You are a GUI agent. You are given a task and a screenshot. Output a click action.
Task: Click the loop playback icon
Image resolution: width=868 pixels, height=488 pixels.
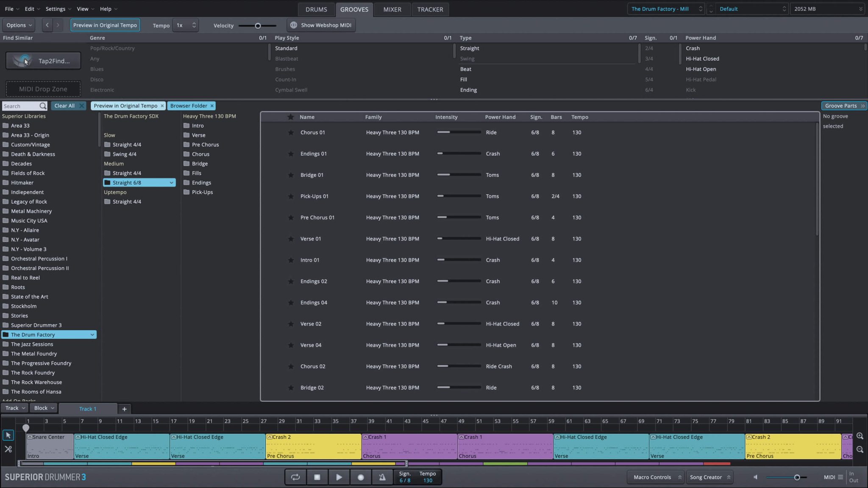(295, 477)
